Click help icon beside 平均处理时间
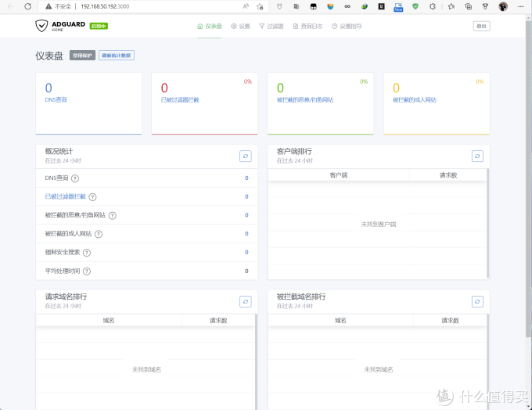The image size is (532, 410). coord(87,272)
